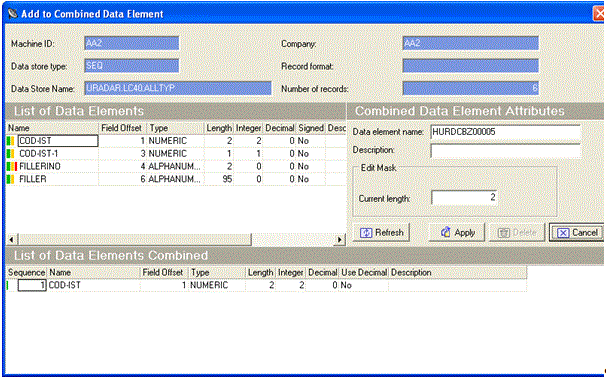The image size is (606, 379).
Task: Focus the Data element name field
Action: [506, 132]
